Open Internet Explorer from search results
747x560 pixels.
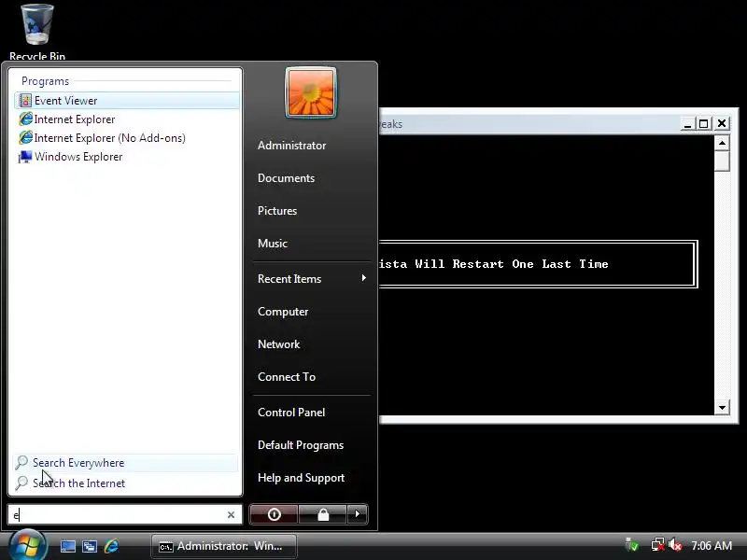(127, 119)
